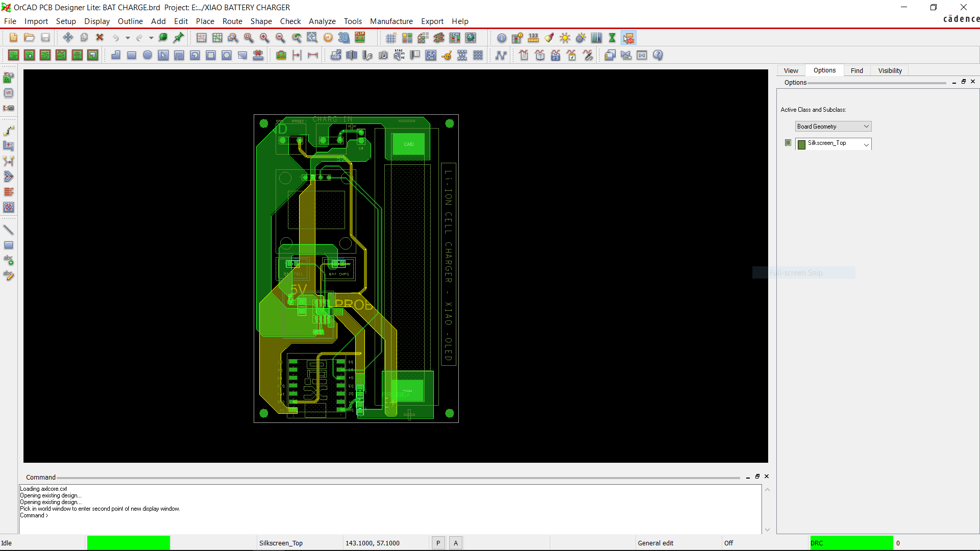
Task: Click the Command prompt input line
Action: click(390, 515)
